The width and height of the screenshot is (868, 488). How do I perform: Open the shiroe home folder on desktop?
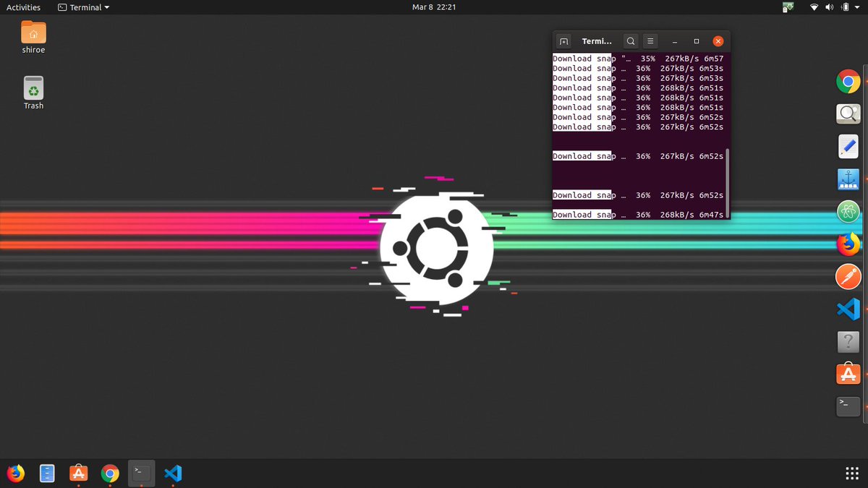33,37
